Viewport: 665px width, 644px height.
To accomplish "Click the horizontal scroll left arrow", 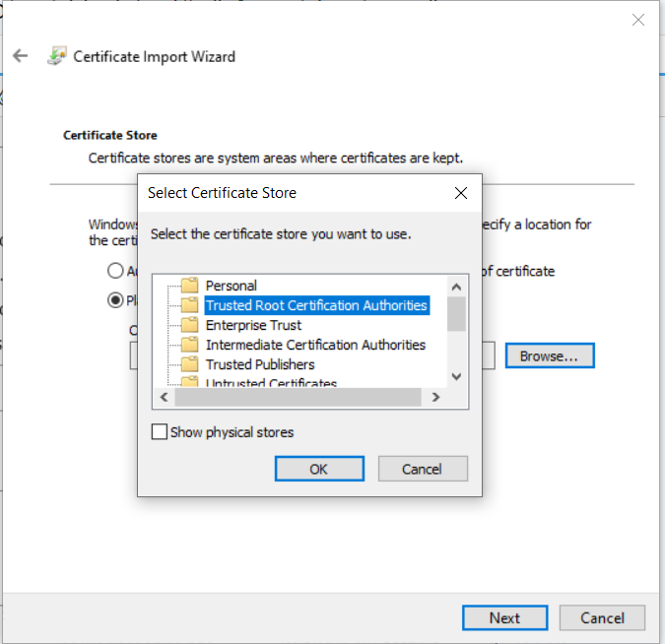I will pos(165,397).
